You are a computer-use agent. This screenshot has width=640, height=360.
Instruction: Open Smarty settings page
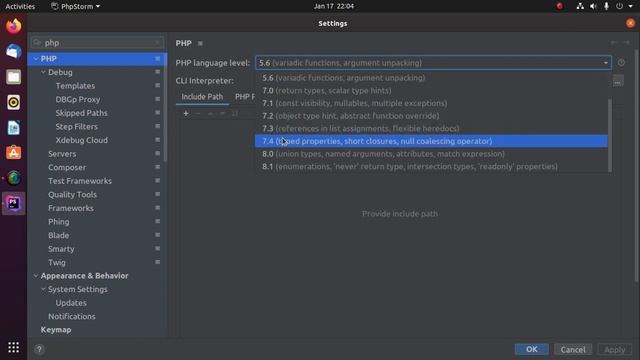tap(61, 249)
